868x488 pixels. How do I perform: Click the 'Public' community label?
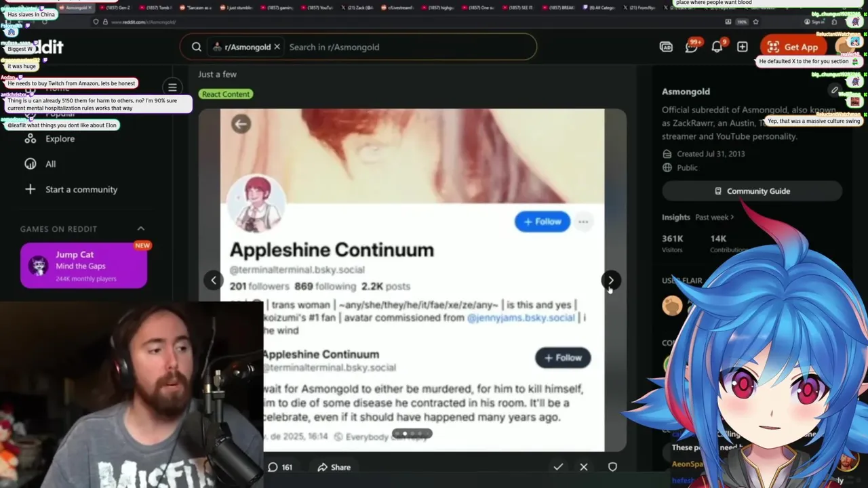click(687, 167)
